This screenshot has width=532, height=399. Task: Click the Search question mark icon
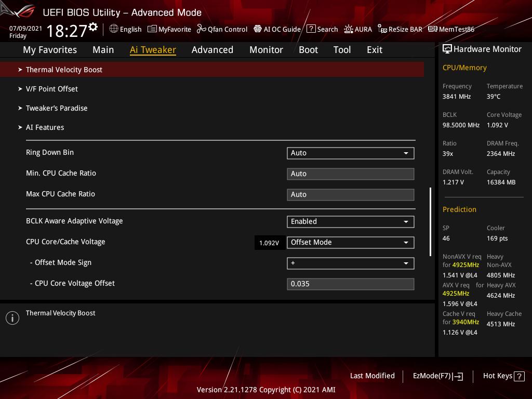coord(311,29)
